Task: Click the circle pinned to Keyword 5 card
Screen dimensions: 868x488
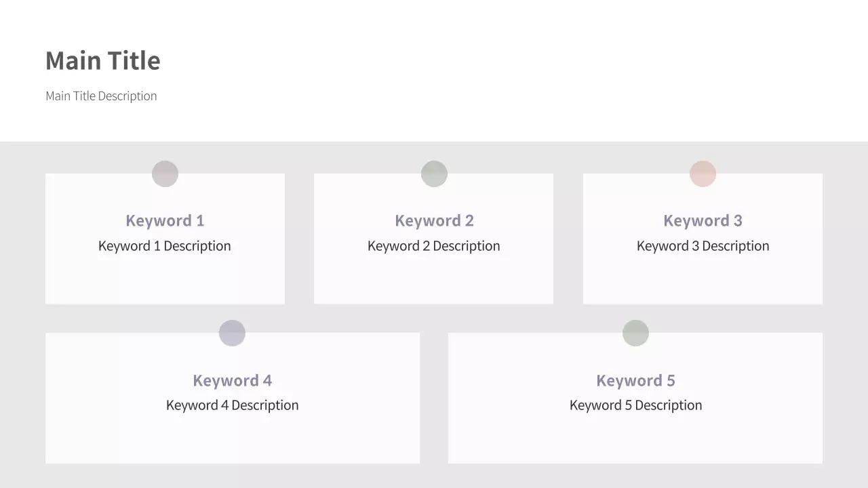Action: 635,333
